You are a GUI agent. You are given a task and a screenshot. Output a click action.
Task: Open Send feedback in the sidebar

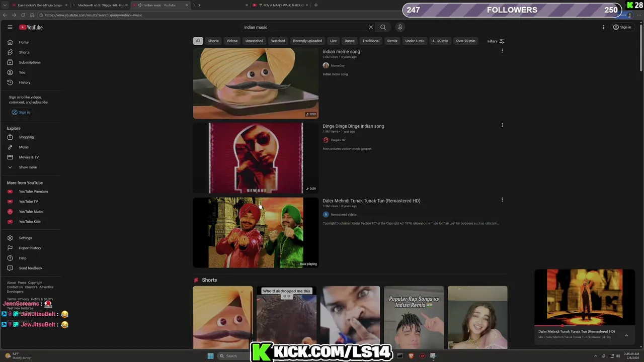click(x=30, y=268)
